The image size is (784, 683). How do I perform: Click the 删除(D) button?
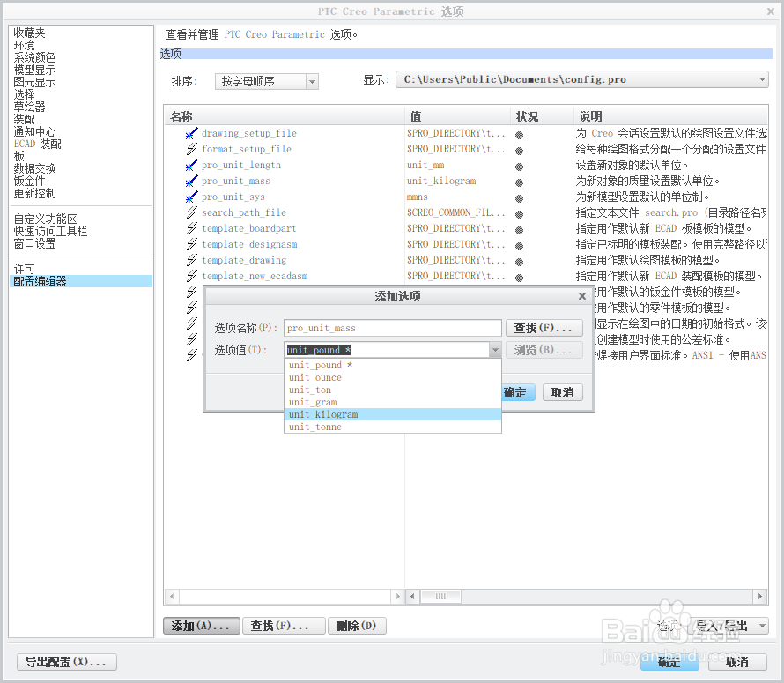click(357, 626)
